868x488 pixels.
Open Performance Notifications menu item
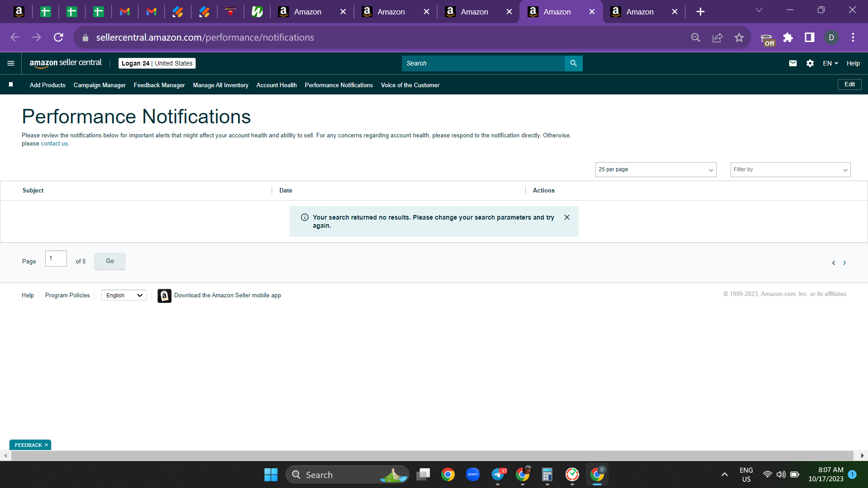[x=339, y=85]
